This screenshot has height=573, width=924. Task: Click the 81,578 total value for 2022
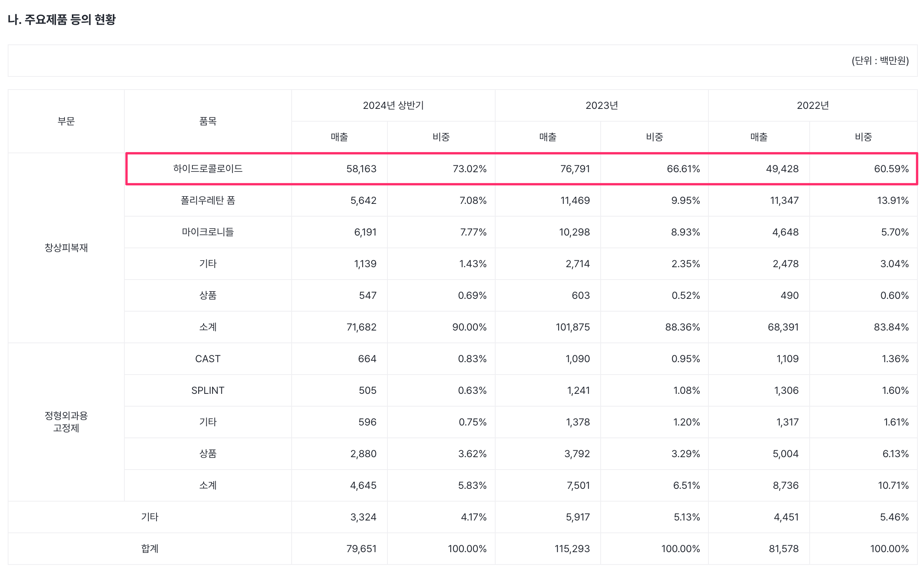783,549
